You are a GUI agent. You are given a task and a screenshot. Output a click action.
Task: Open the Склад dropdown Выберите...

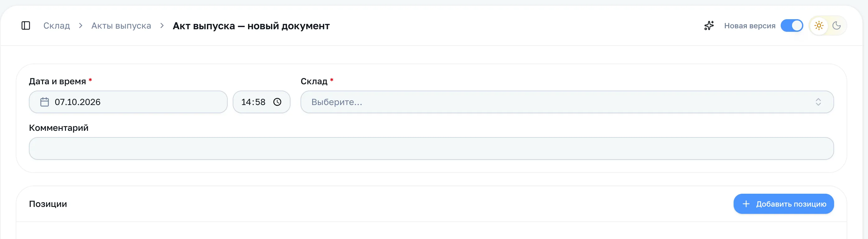tap(567, 102)
